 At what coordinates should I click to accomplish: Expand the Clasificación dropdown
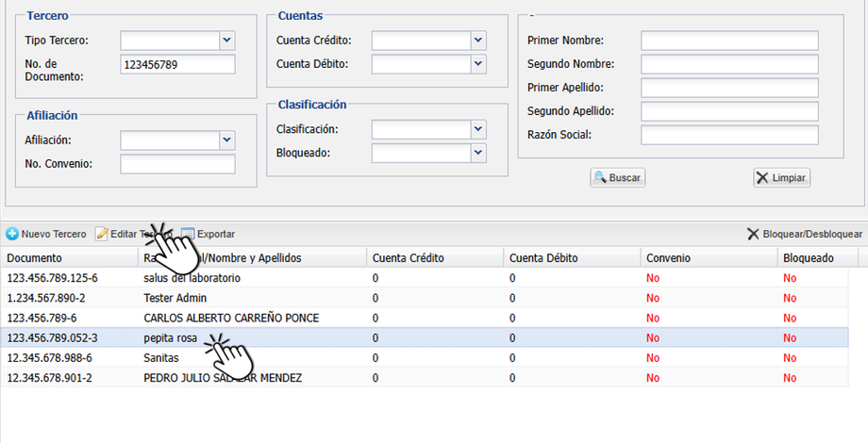tap(478, 129)
